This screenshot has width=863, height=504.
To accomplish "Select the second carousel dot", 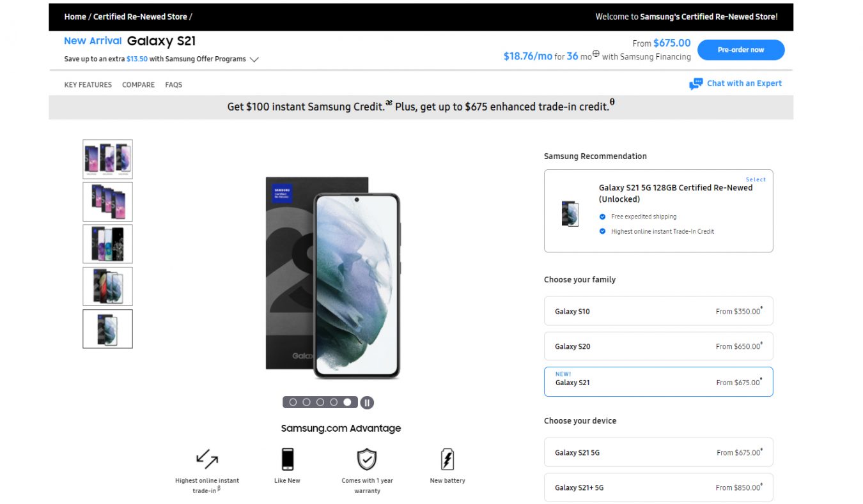I will pyautogui.click(x=307, y=402).
